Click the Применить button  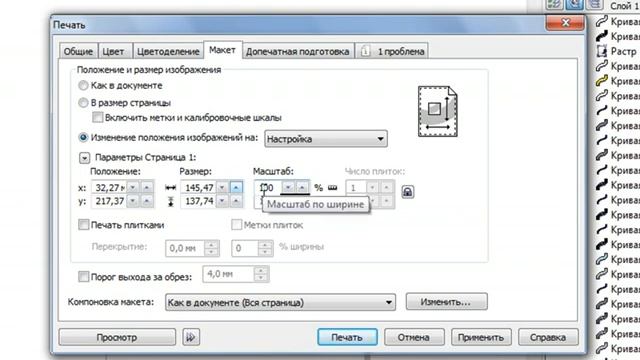click(x=481, y=337)
